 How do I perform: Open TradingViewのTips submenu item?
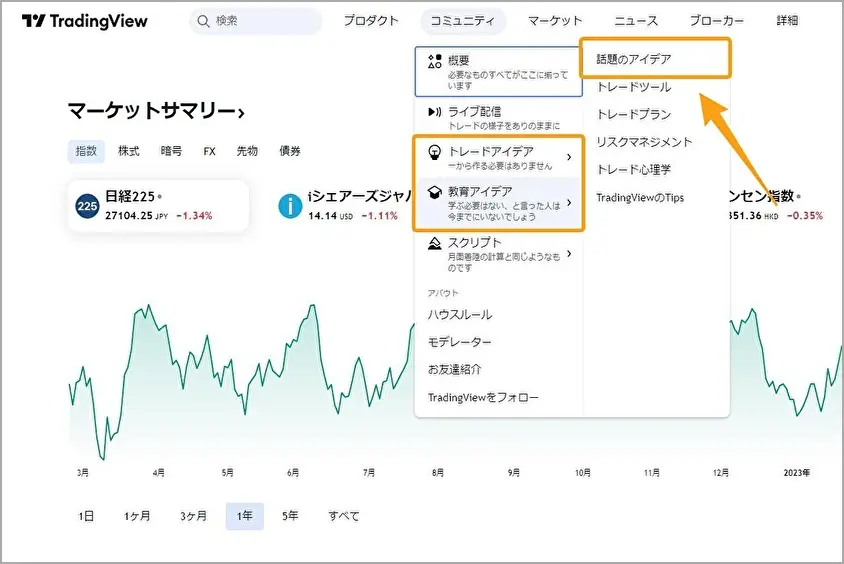pyautogui.click(x=640, y=198)
